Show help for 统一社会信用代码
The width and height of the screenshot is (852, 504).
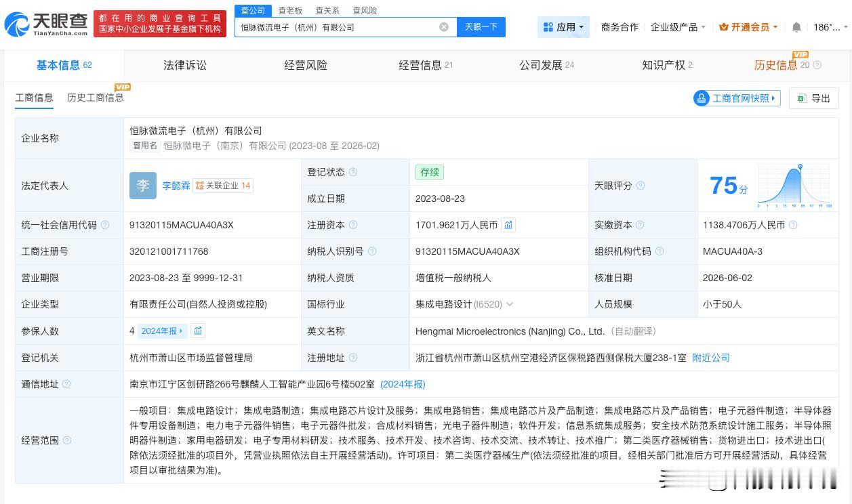click(105, 225)
